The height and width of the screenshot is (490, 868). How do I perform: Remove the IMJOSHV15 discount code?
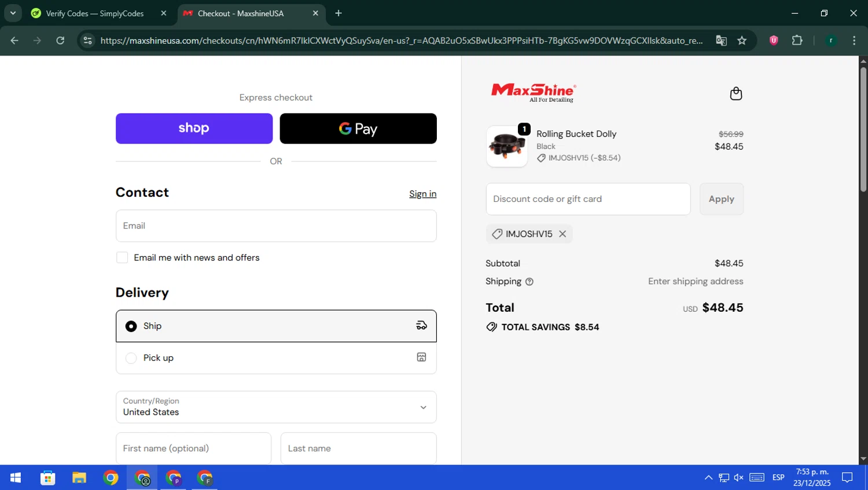pos(562,234)
